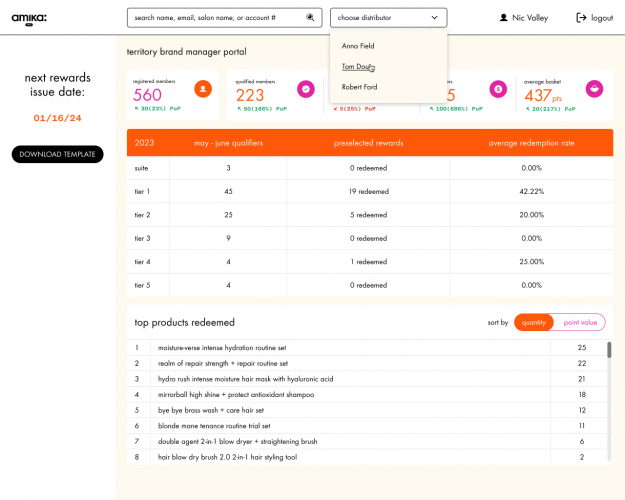Click the top products redeemed heading
The width and height of the screenshot is (625, 500).
click(x=185, y=323)
